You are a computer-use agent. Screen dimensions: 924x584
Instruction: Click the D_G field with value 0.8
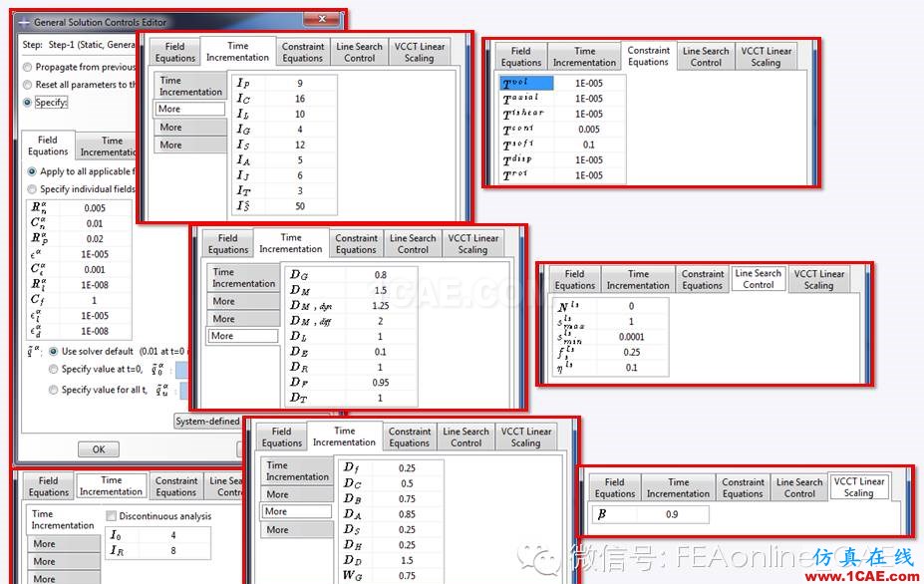coord(380,275)
